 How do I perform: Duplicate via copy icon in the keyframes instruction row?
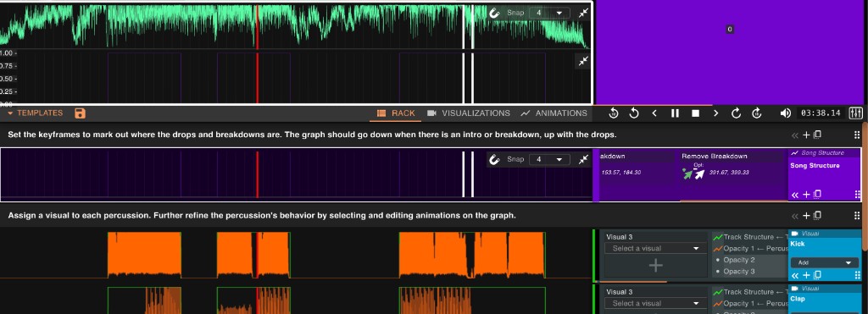(817, 135)
